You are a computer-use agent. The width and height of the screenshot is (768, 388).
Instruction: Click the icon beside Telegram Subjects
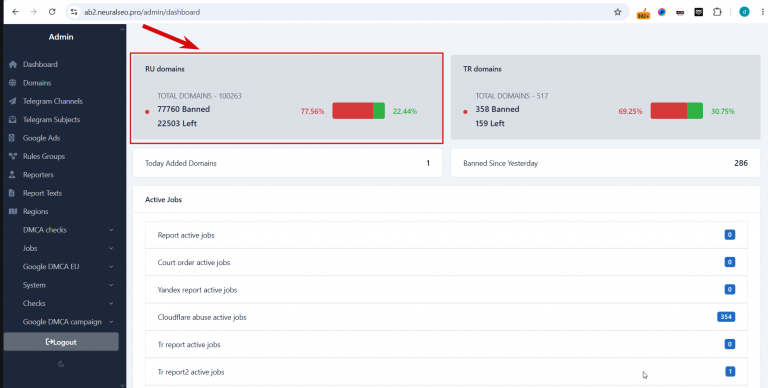[x=13, y=120]
